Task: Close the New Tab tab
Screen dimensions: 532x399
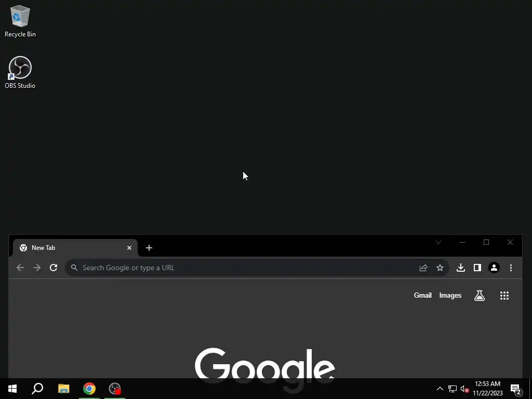Action: pos(129,248)
